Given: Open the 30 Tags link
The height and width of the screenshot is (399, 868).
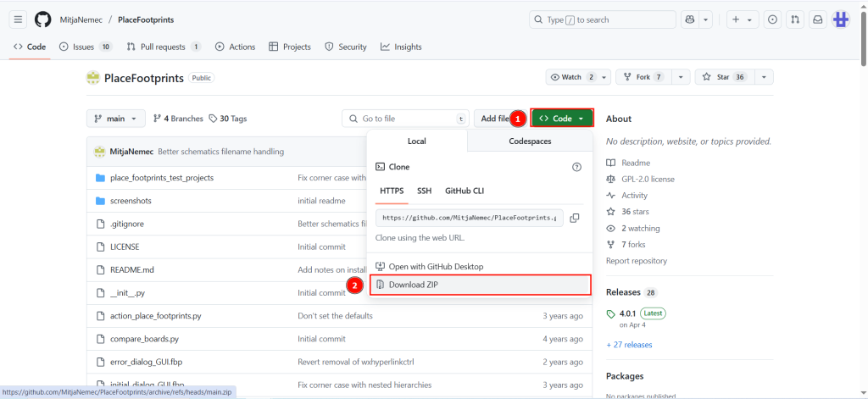Looking at the screenshot, I should (227, 119).
